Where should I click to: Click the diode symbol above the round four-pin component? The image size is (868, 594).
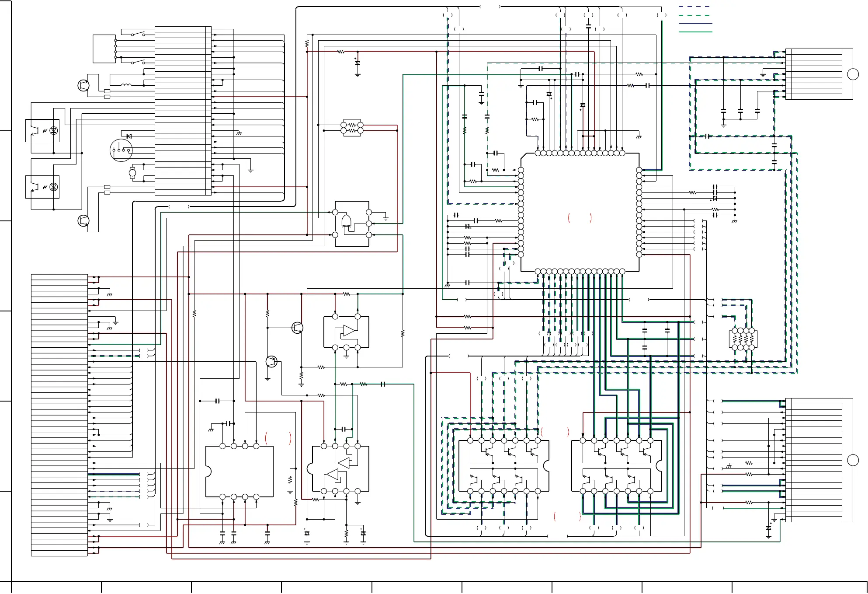tap(128, 136)
